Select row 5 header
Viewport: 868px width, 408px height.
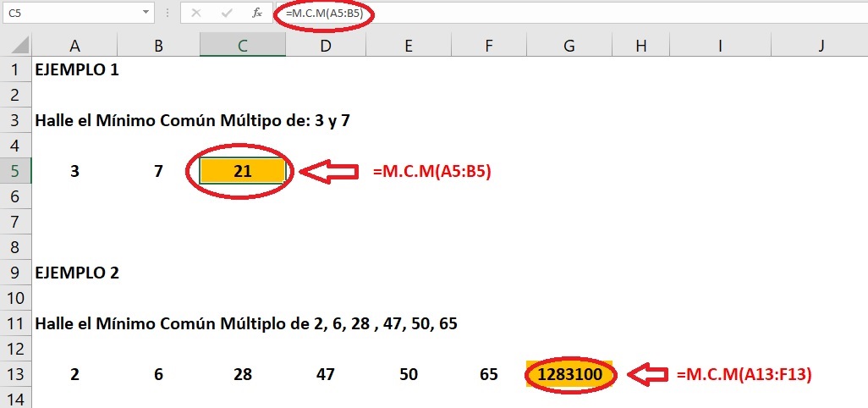15,171
